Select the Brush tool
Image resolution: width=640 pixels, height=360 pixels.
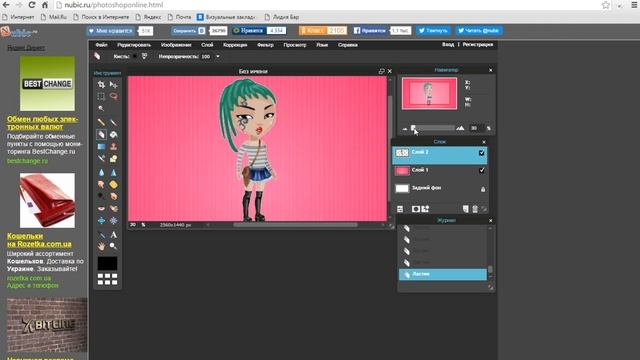(113, 122)
